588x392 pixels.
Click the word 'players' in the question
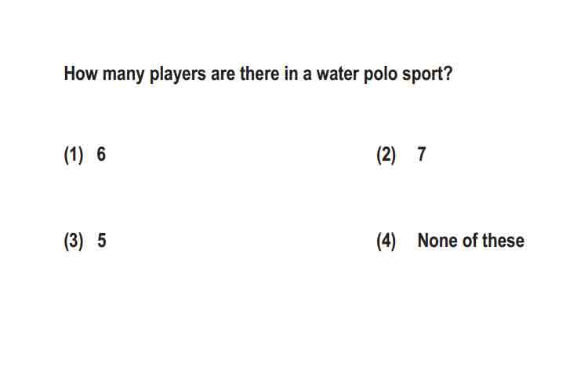click(x=177, y=74)
